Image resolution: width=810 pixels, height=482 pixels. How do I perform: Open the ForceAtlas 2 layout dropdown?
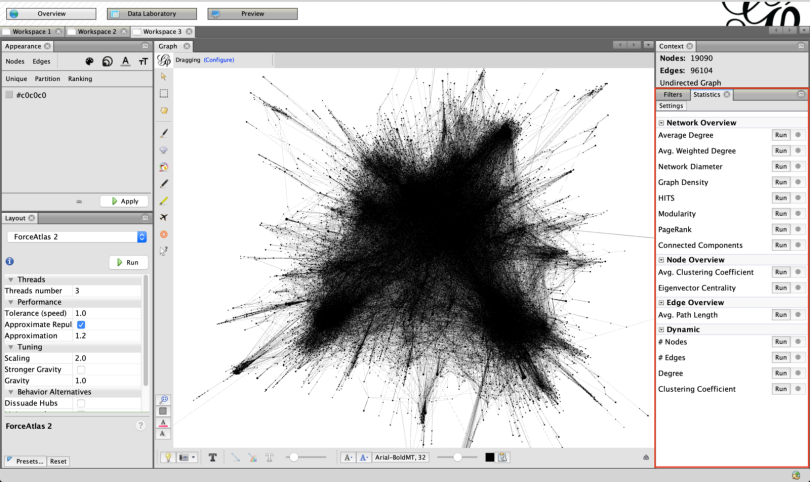pos(76,237)
